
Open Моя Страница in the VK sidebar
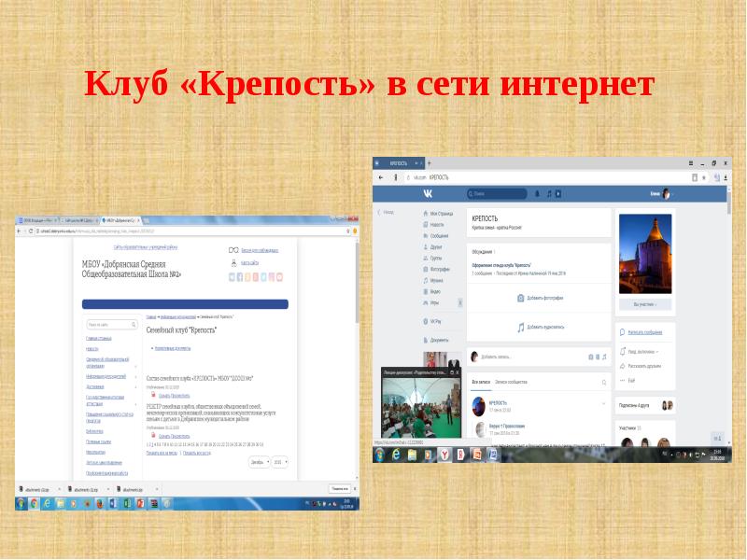[438, 214]
